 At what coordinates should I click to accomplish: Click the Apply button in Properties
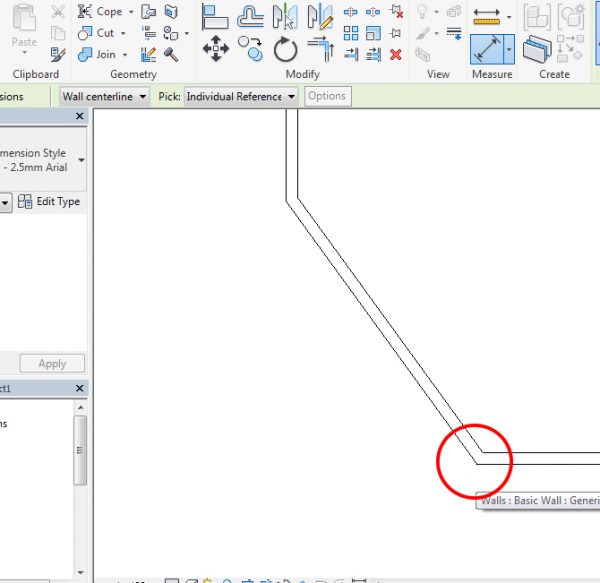[x=52, y=364]
